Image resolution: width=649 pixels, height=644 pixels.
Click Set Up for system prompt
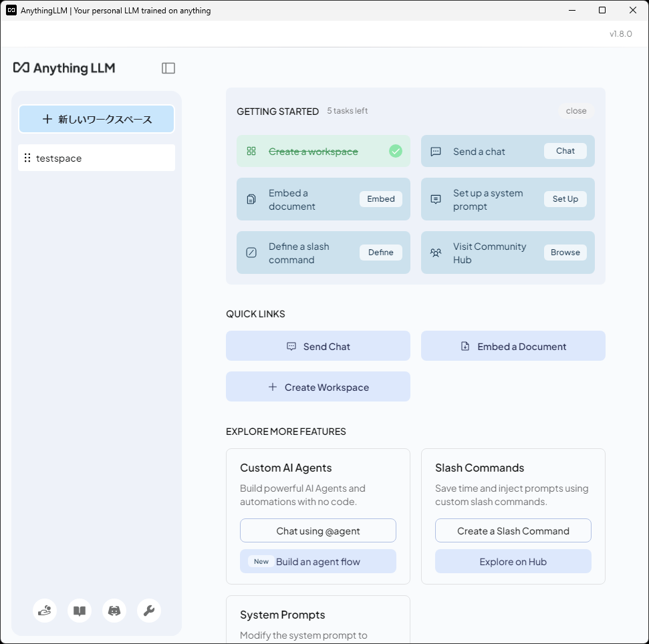tap(565, 199)
